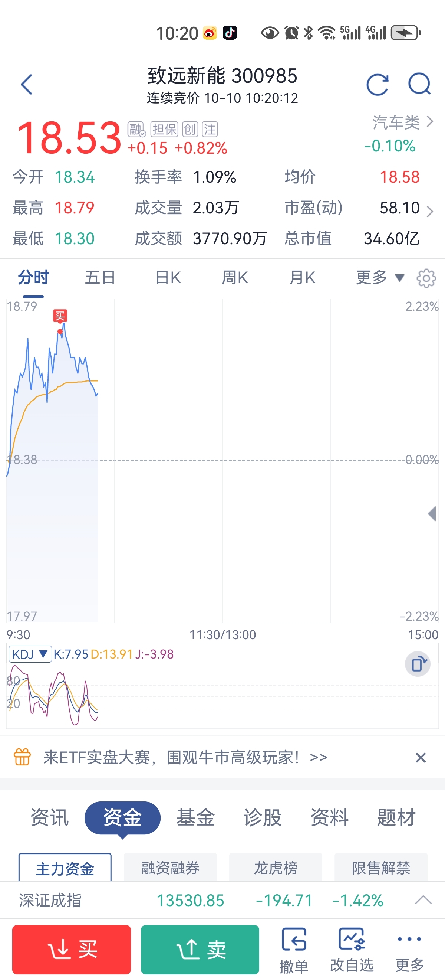Open the KDJ indicator dropdown
This screenshot has height=980, width=445.
tap(30, 654)
